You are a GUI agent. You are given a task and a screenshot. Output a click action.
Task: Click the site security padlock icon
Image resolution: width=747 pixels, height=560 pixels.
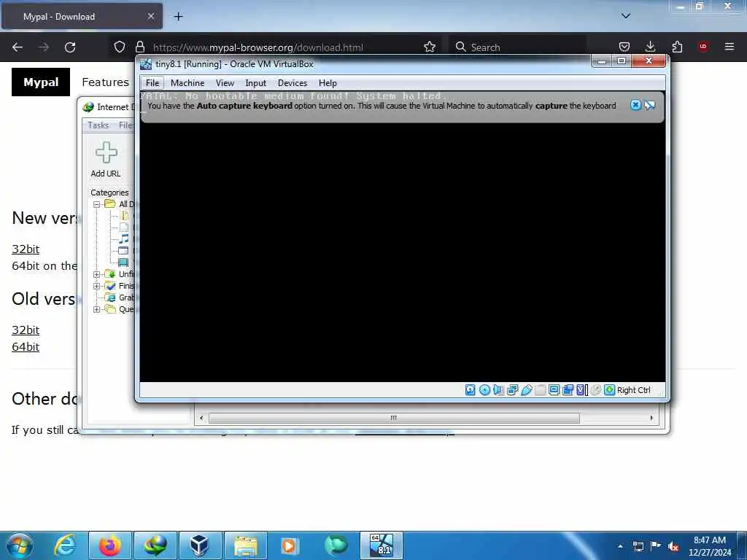(x=139, y=47)
